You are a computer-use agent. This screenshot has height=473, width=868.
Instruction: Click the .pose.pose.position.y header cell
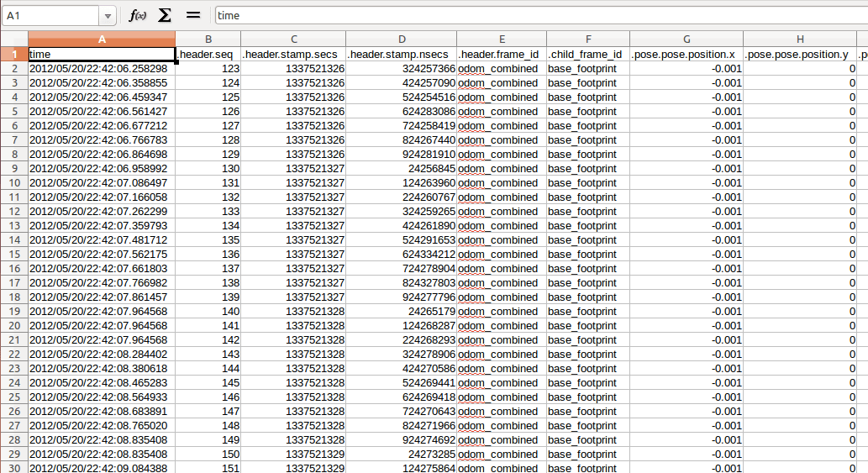pyautogui.click(x=800, y=55)
